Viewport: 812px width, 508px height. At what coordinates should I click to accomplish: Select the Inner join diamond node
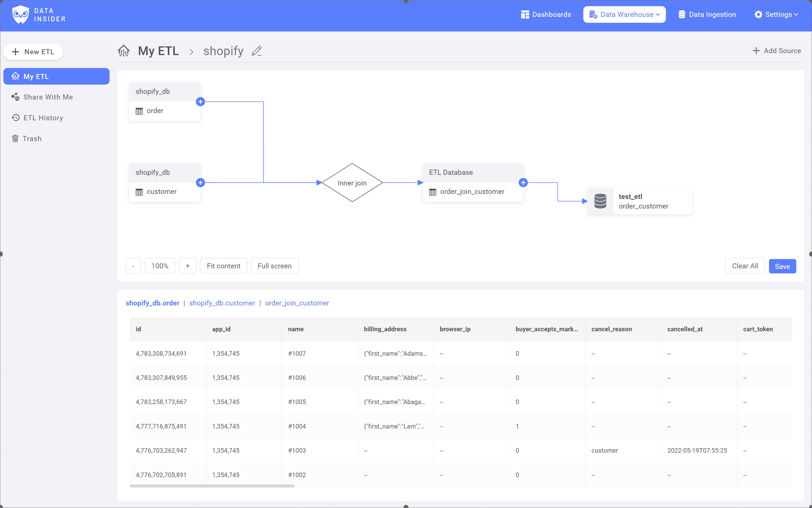[352, 183]
